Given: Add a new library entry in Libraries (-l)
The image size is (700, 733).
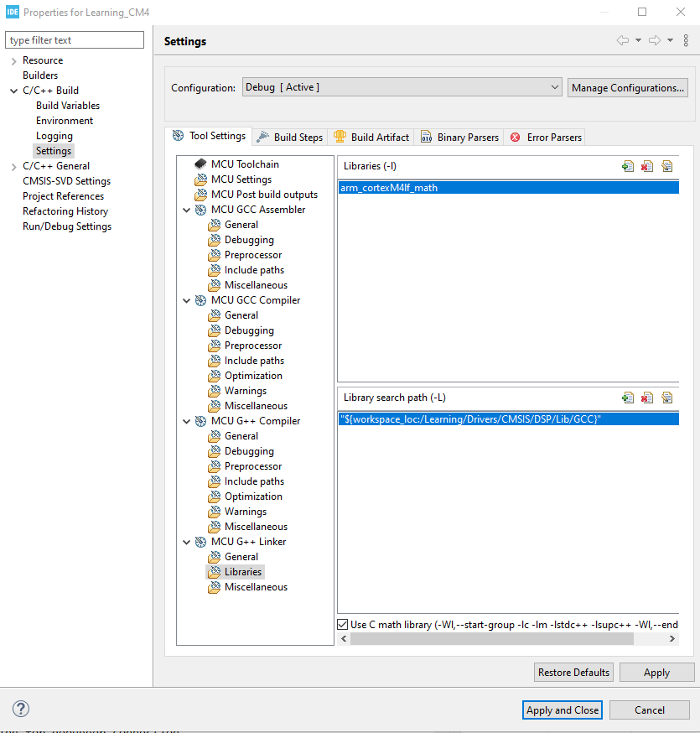Looking at the screenshot, I should 628,166.
